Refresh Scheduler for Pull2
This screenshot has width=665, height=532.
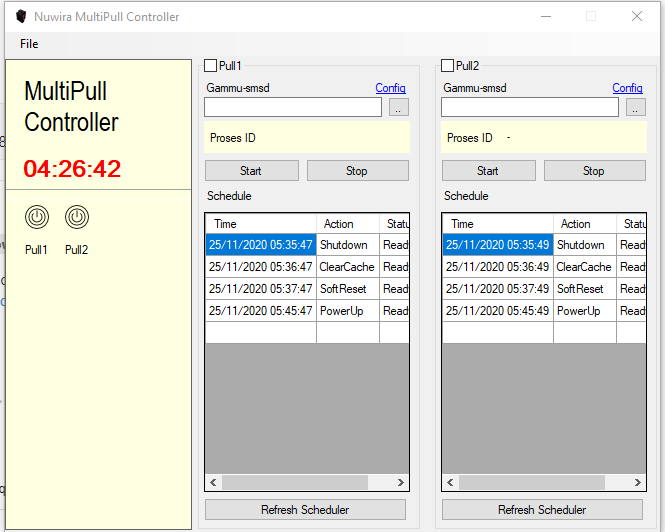pos(542,510)
